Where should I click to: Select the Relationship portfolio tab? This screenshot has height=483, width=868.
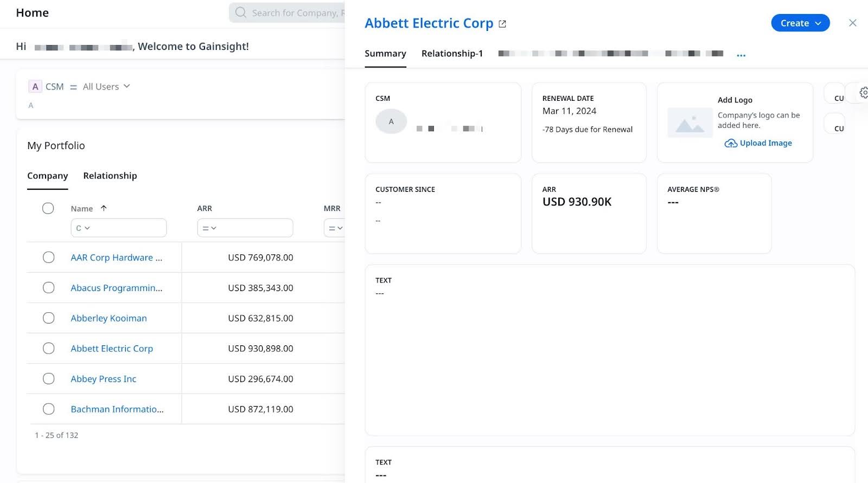tap(110, 176)
